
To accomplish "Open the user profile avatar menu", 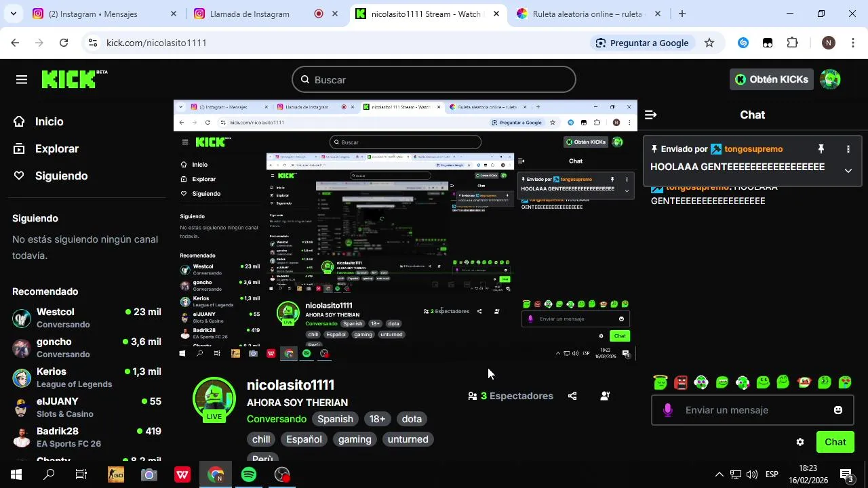I will pos(830,79).
